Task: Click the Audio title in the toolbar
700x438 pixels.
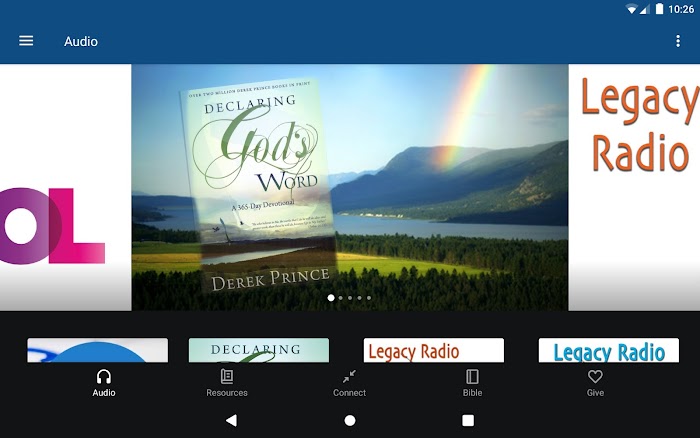Action: (81, 42)
